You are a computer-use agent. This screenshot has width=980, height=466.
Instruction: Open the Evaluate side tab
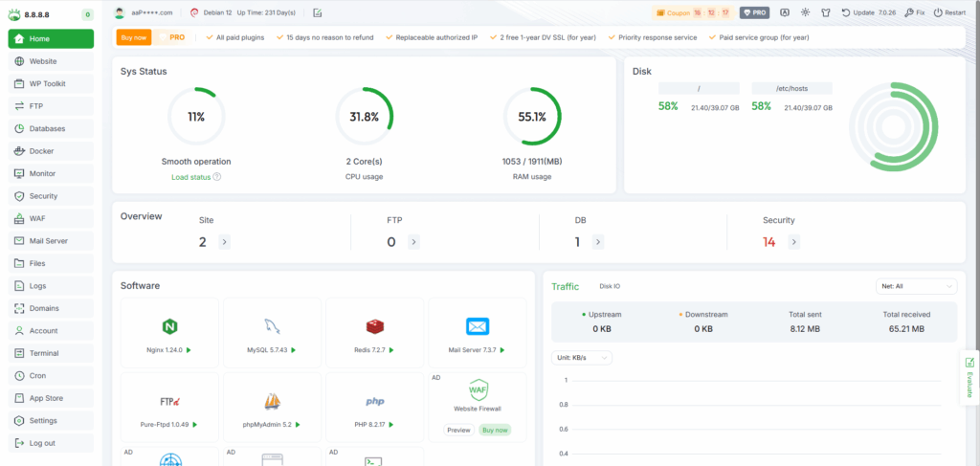969,378
